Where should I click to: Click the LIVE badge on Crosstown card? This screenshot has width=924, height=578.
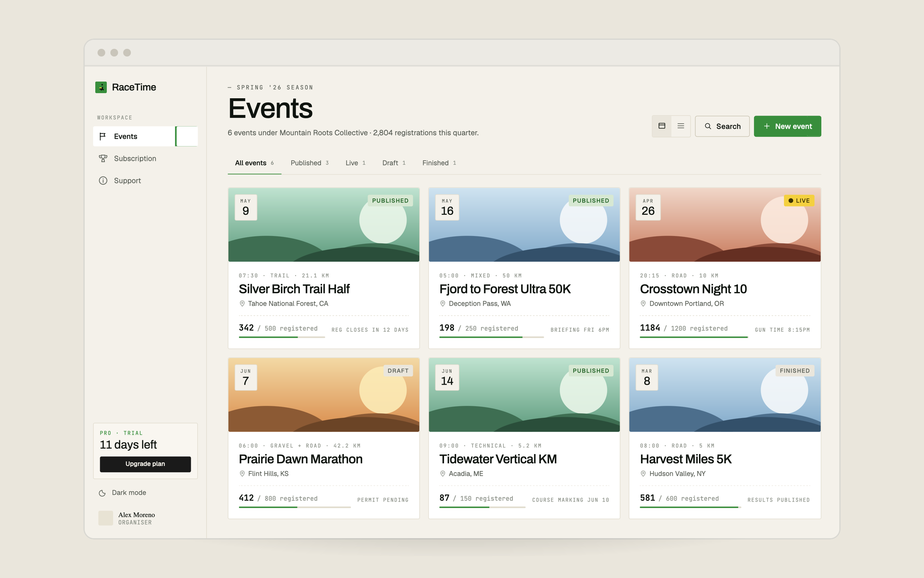(x=799, y=201)
